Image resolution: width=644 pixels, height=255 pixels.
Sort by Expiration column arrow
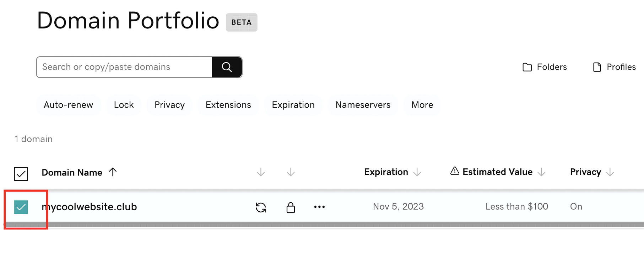pyautogui.click(x=417, y=172)
